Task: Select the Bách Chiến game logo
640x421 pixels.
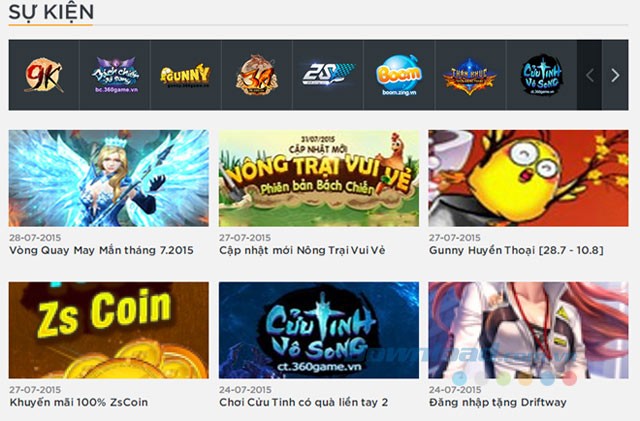Action: coord(115,75)
